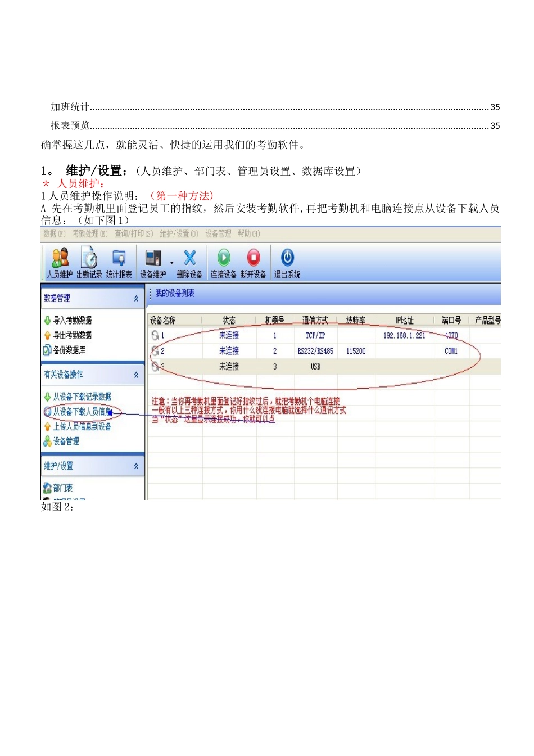Click the 通信方式 column header
Screen dimensions: 534x756
pyautogui.click(x=315, y=321)
